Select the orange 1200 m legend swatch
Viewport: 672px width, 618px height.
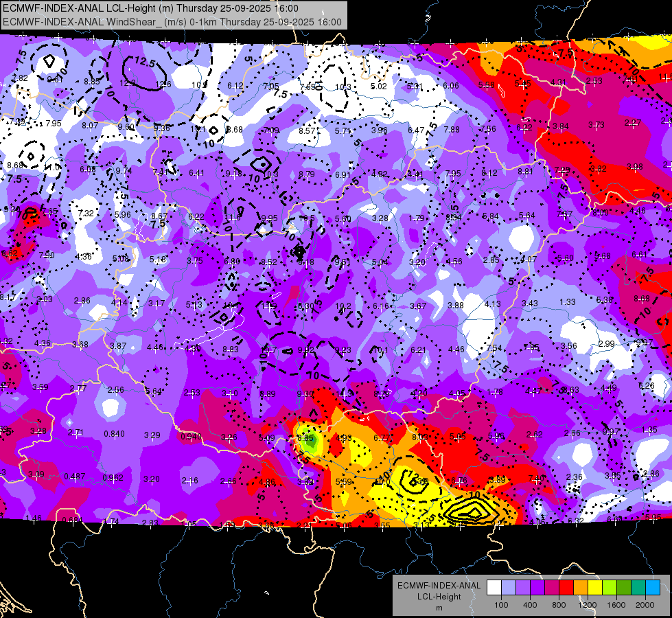581,588
